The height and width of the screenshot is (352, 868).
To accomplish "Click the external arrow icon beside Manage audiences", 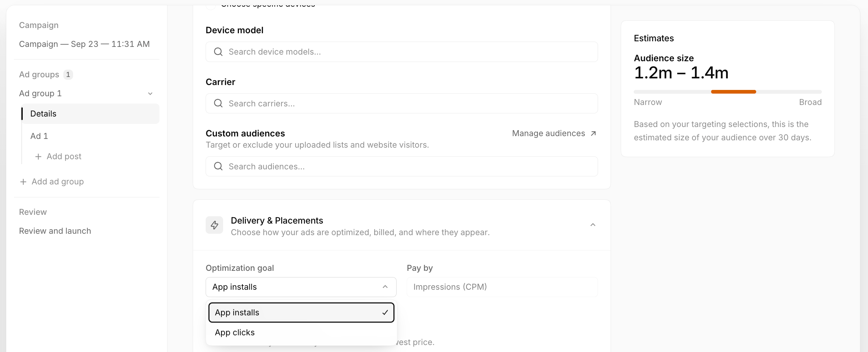I will (x=593, y=133).
